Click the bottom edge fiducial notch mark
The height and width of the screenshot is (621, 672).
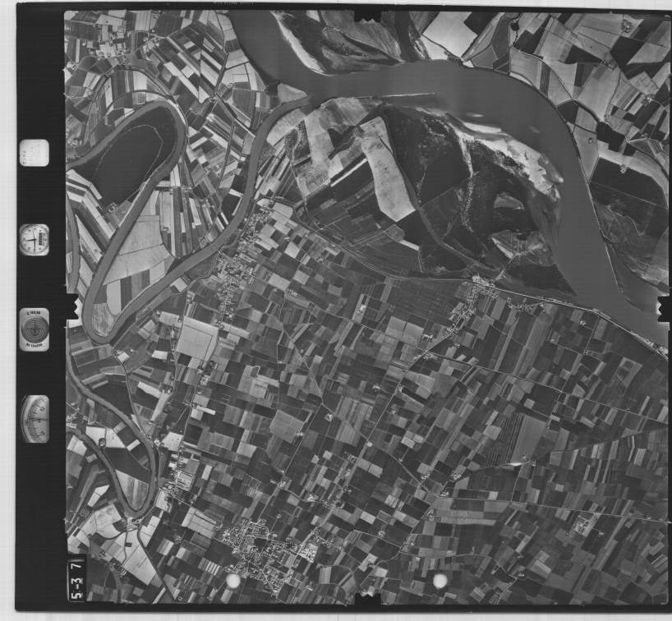[367, 600]
